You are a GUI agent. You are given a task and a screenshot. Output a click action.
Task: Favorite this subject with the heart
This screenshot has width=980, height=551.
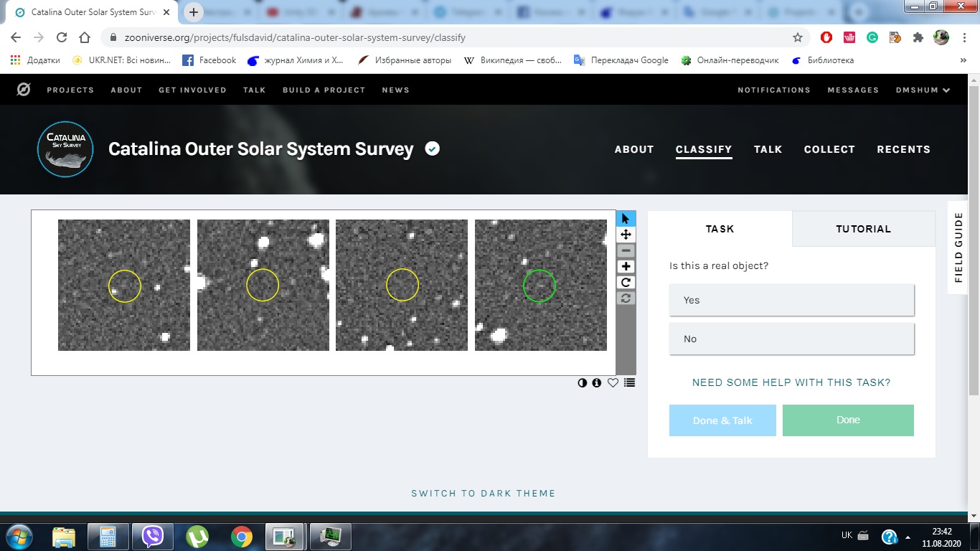(x=613, y=383)
